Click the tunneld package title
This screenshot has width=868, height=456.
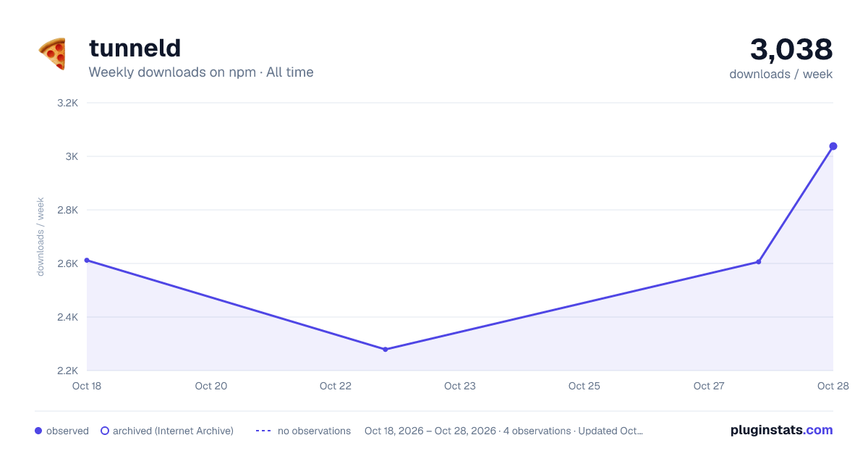135,48
